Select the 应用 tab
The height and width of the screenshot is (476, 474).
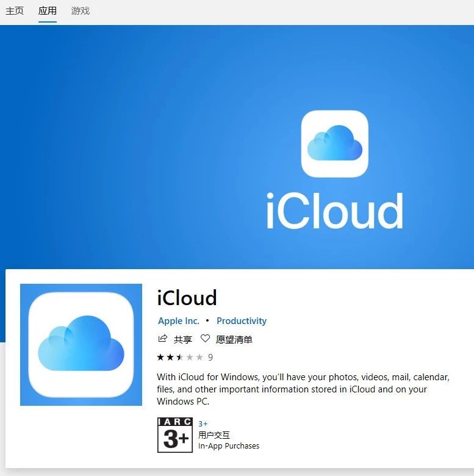[x=48, y=11]
